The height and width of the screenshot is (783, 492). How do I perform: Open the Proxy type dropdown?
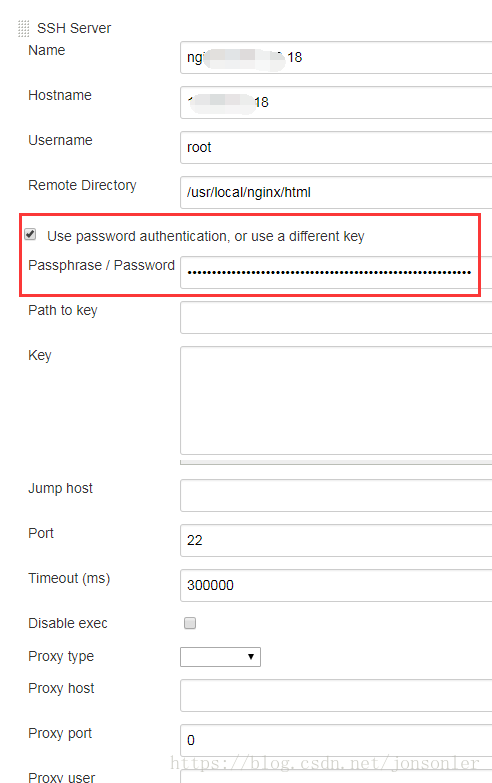220,657
